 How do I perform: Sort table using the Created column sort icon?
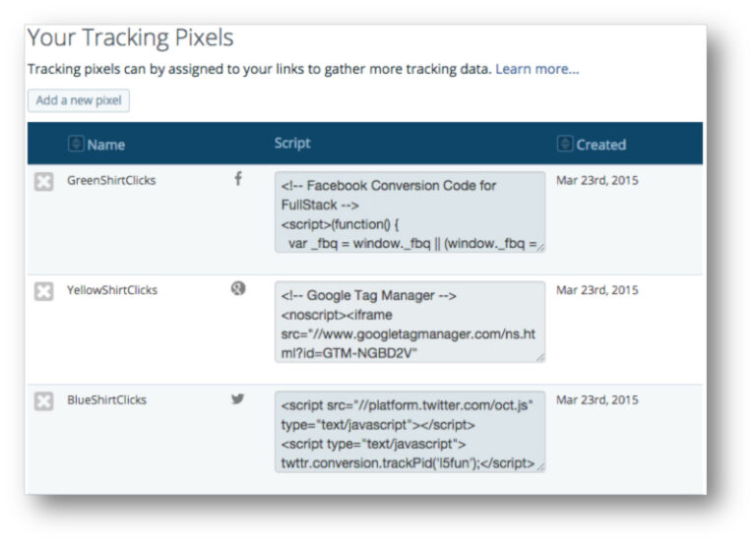coord(565,144)
